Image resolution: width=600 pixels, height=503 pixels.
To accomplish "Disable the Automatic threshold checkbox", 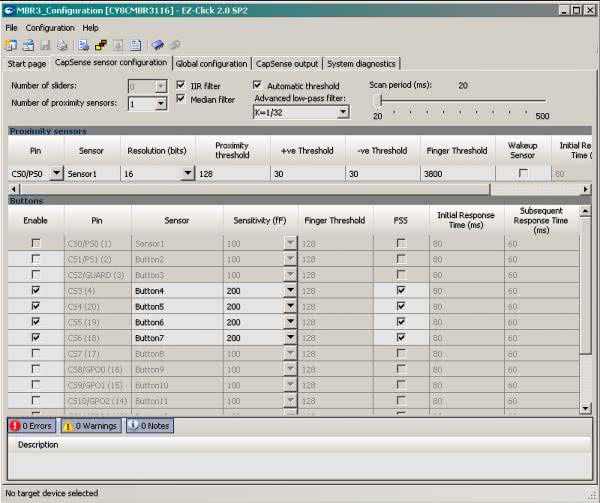I will [x=258, y=86].
